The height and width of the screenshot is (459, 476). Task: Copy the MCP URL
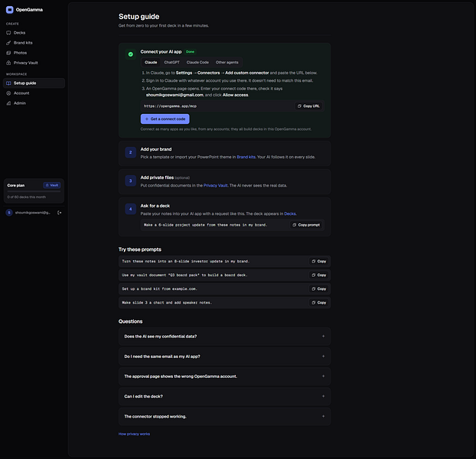click(x=308, y=106)
